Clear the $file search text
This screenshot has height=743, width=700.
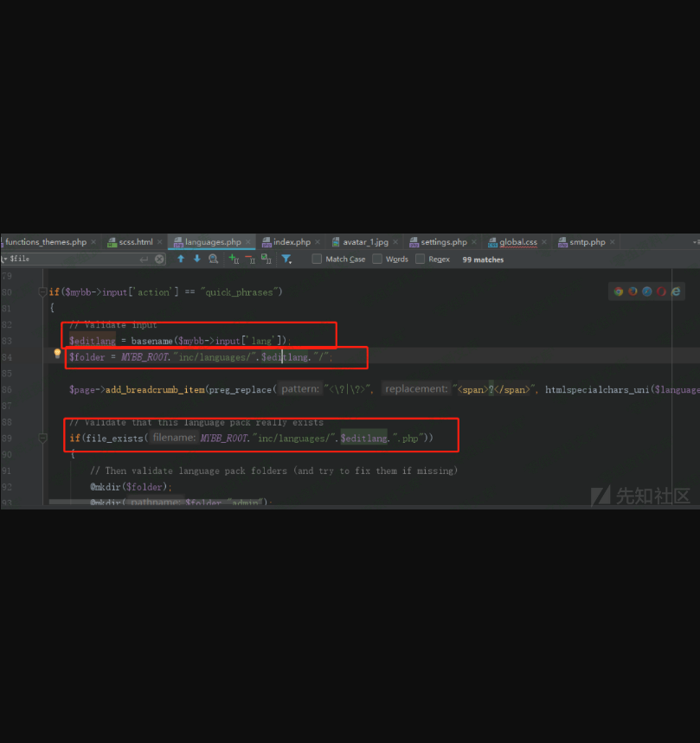click(159, 259)
